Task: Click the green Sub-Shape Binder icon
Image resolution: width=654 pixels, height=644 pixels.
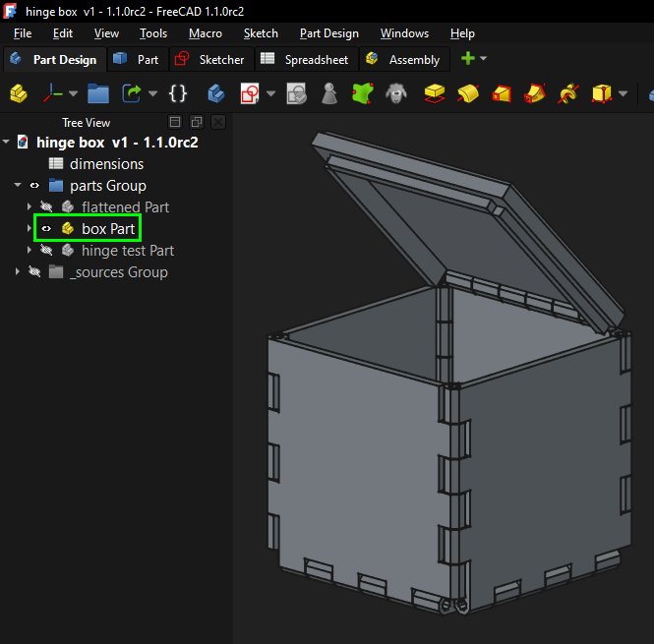Action: point(363,93)
